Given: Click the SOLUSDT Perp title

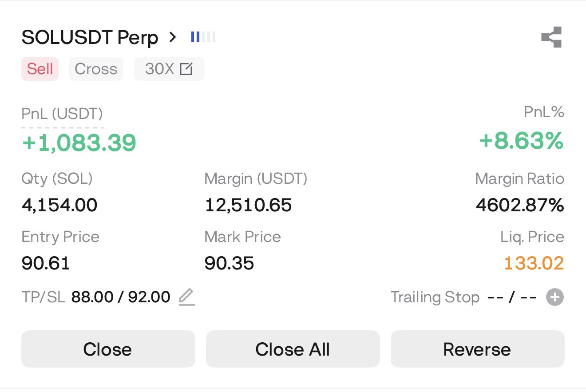Looking at the screenshot, I should click(x=90, y=38).
